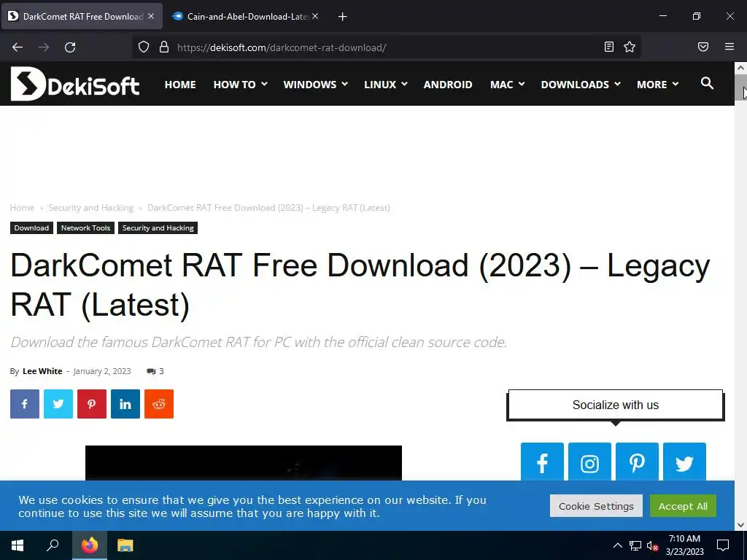Open the notification center icon
This screenshot has height=560, width=747.
point(723,545)
